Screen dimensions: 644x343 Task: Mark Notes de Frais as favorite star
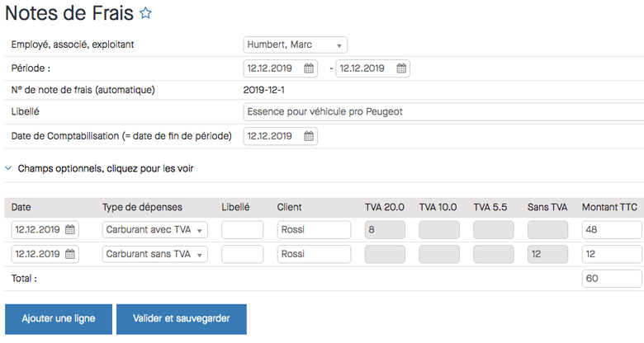145,13
